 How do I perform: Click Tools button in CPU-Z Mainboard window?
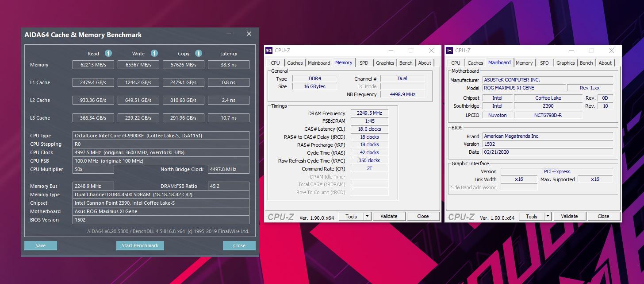(532, 216)
